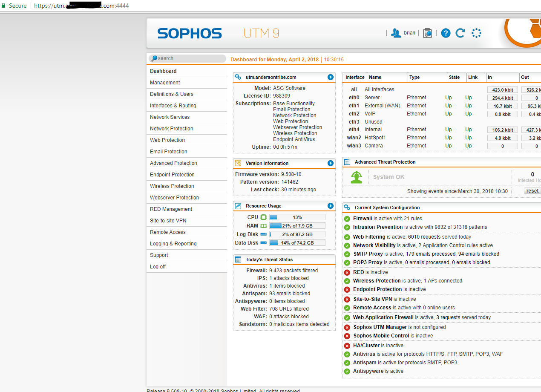
Task: Click the Current System Configuration gear icon
Action: tap(347, 208)
